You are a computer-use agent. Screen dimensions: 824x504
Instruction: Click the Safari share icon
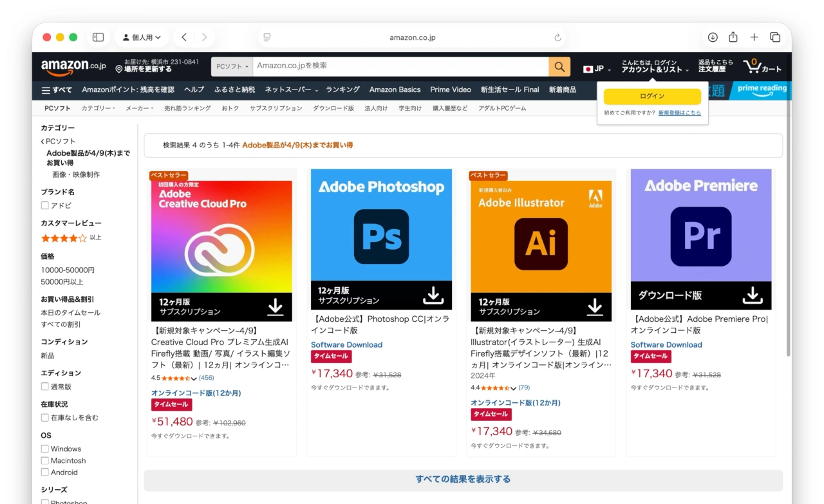coord(733,37)
